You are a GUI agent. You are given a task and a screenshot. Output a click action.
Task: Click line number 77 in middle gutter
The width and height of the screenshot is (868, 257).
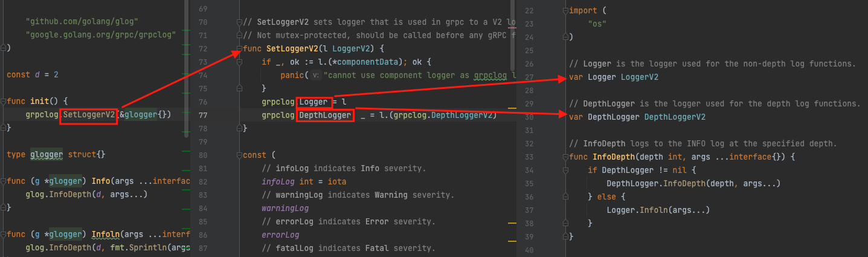click(203, 115)
